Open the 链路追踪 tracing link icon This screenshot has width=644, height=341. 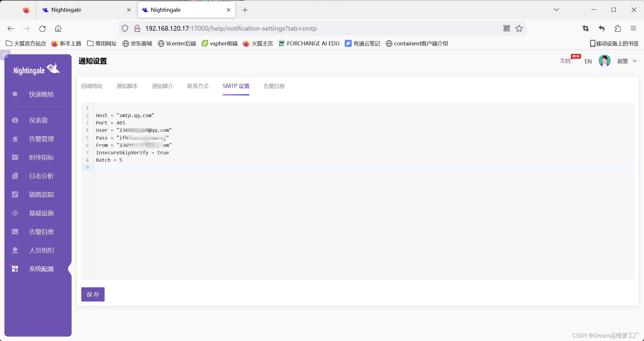(15, 195)
